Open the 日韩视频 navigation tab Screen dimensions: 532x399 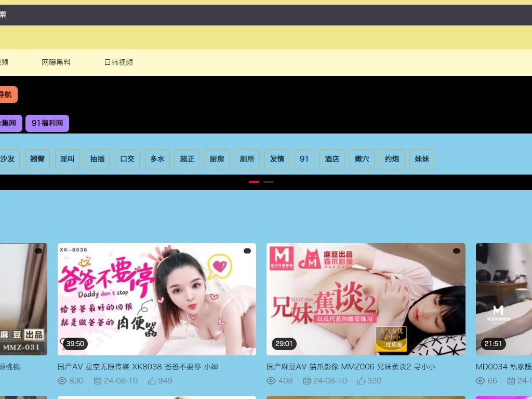point(118,62)
